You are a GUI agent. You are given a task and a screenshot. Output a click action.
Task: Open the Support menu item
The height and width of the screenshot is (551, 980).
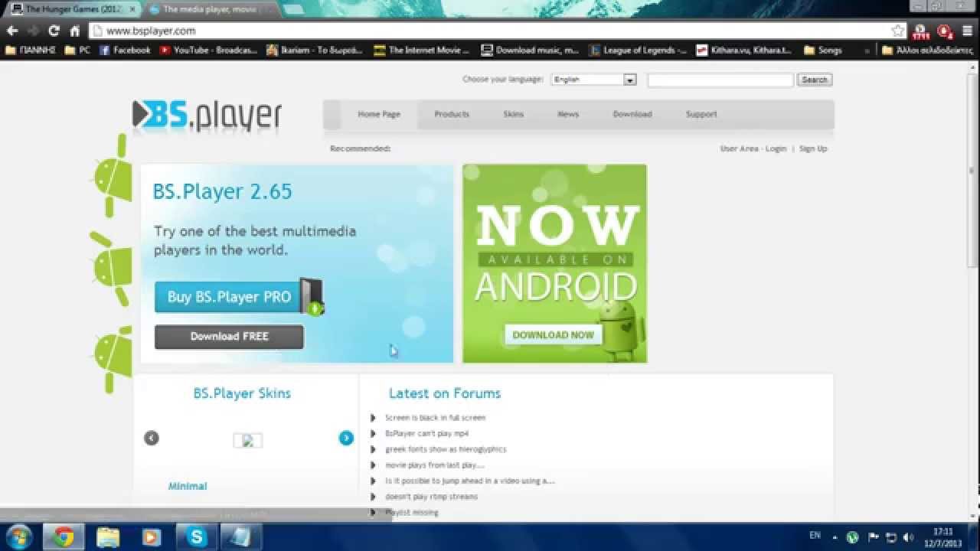[701, 114]
